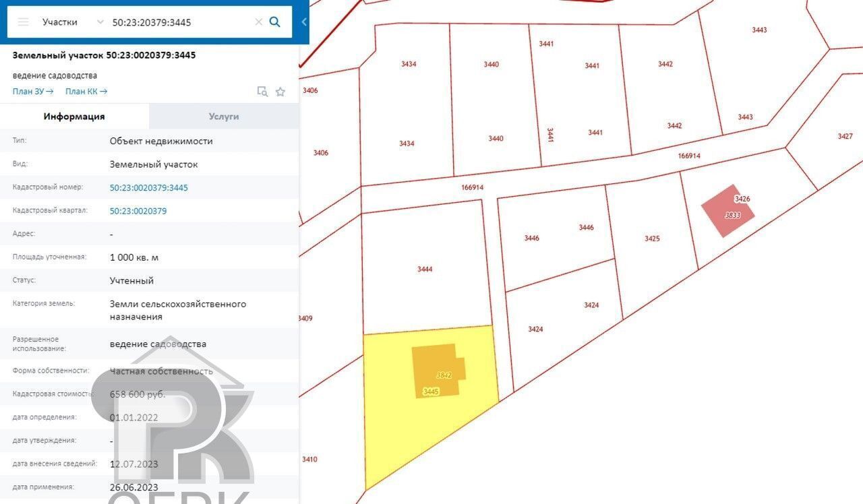Image resolution: width=863 pixels, height=504 pixels.
Task: Open cadastral quarter link 50:23:0020379
Action: point(138,211)
